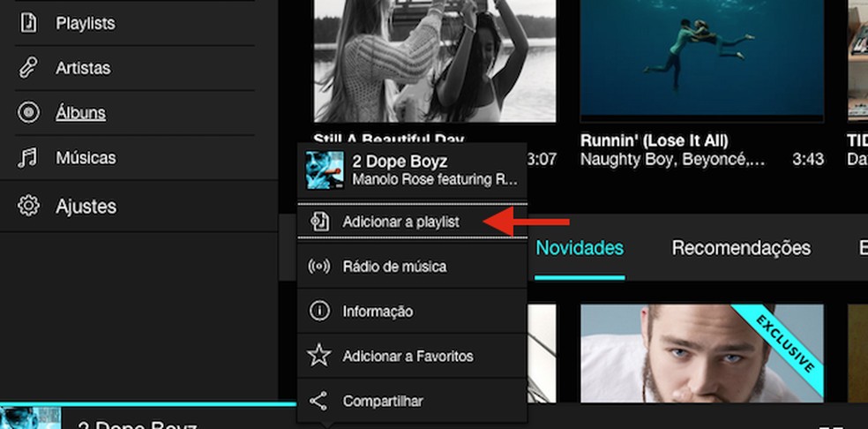Click the 3:07 duration text
This screenshot has width=868, height=429.
point(542,160)
